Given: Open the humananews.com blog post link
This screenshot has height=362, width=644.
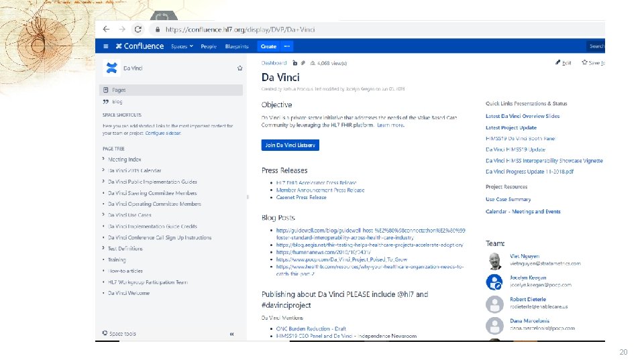Looking at the screenshot, I should tap(323, 253).
